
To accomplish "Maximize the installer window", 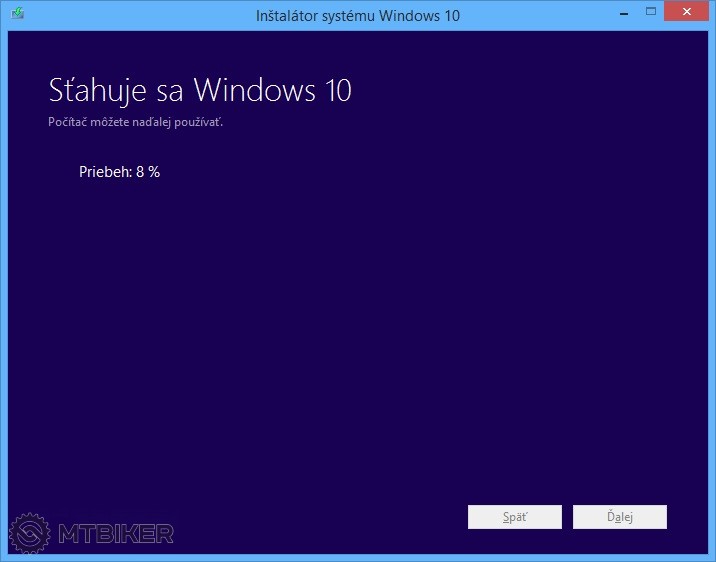I will [650, 12].
